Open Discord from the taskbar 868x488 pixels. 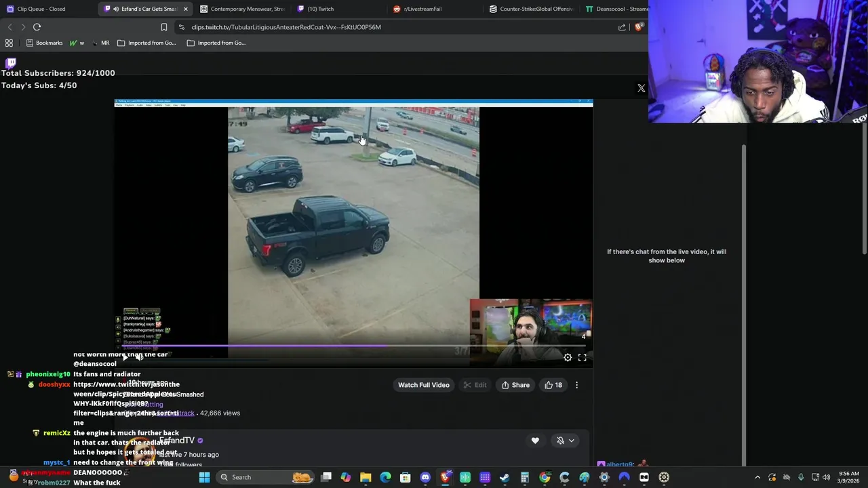[425, 477]
